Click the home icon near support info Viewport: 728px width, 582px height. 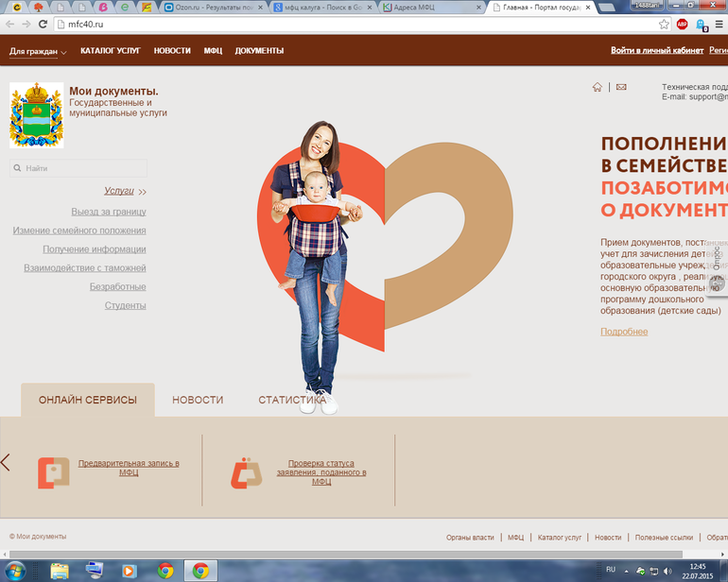[597, 87]
